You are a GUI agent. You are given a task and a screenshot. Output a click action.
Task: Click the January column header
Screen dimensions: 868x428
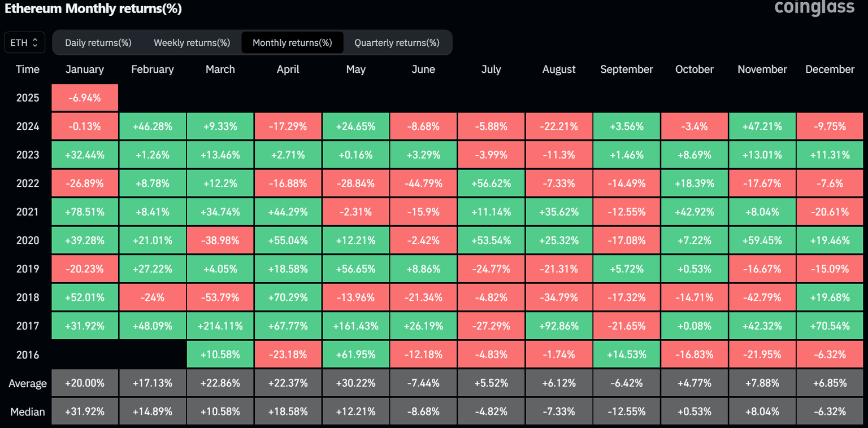pyautogui.click(x=85, y=69)
